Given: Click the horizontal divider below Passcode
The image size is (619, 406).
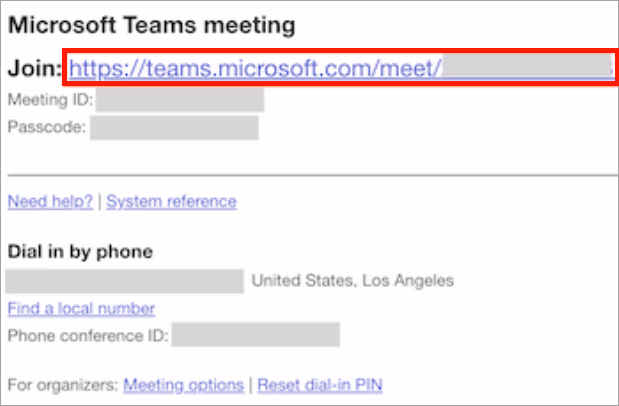Looking at the screenshot, I should coord(308,175).
